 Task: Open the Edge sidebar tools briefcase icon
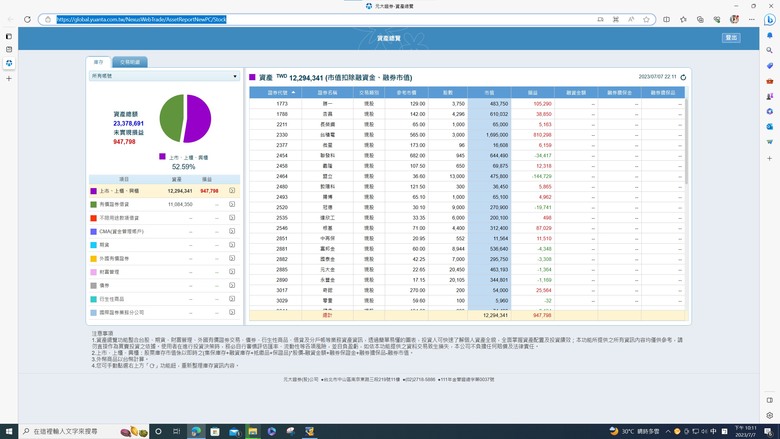[770, 81]
